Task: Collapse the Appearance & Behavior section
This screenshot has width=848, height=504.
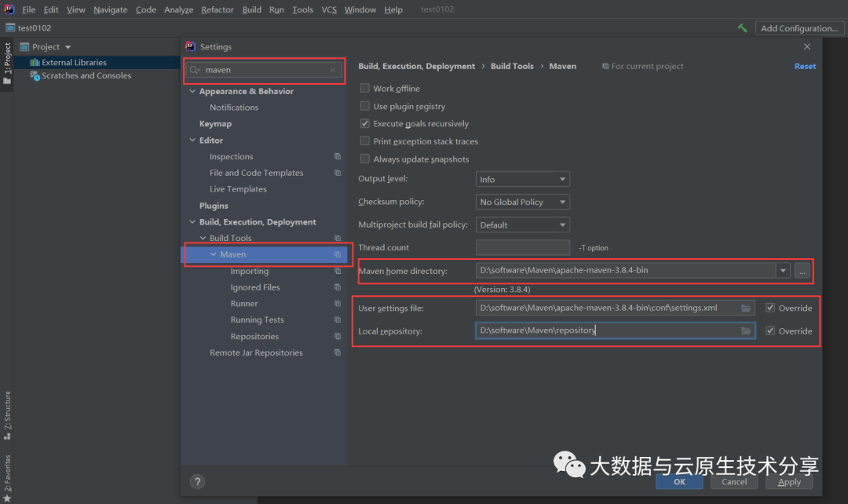Action: tap(192, 91)
